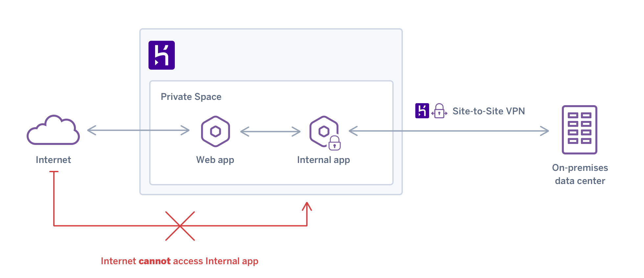The width and height of the screenshot is (644, 278).
Task: Select the on-premises data center server icon
Action: pyautogui.click(x=579, y=130)
